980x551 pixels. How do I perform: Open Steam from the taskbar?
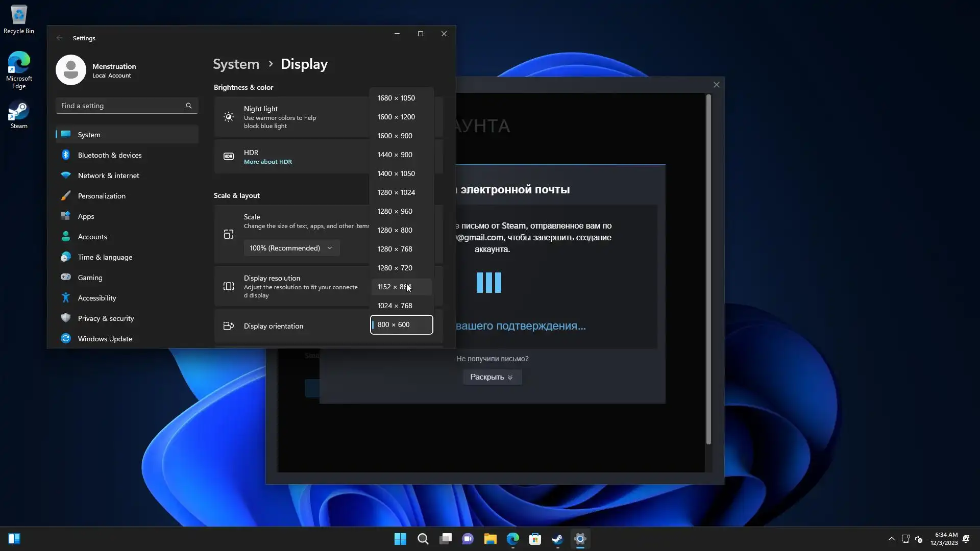click(x=557, y=539)
